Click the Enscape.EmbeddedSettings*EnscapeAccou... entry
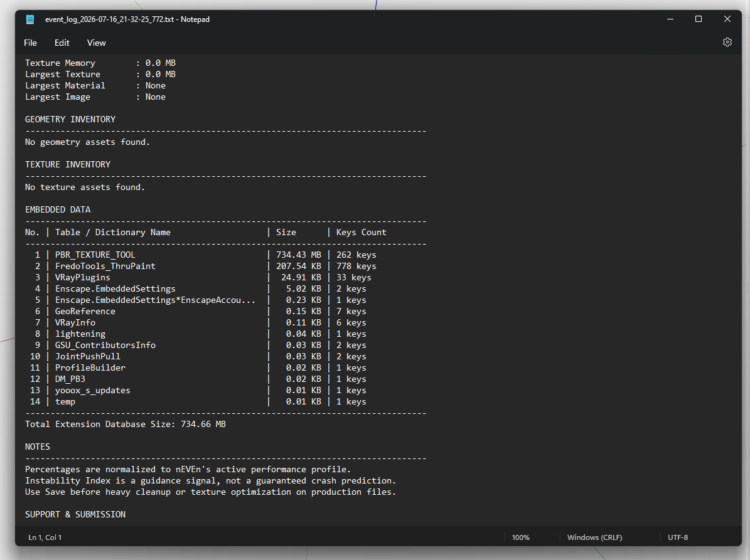The width and height of the screenshot is (750, 560). tap(156, 300)
